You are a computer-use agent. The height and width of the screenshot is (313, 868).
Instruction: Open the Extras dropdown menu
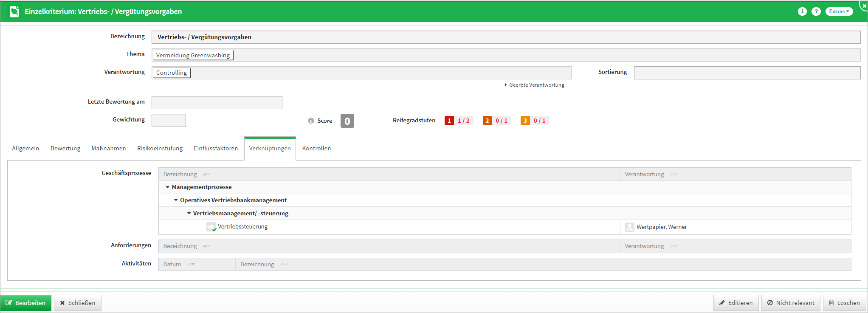click(839, 11)
